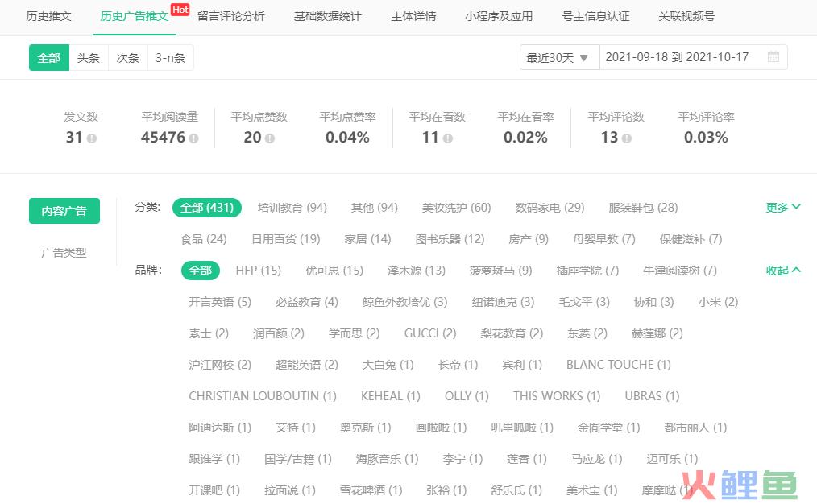Image resolution: width=817 pixels, height=504 pixels.
Task: Filter category 日用百货 (19)
Action: click(285, 239)
